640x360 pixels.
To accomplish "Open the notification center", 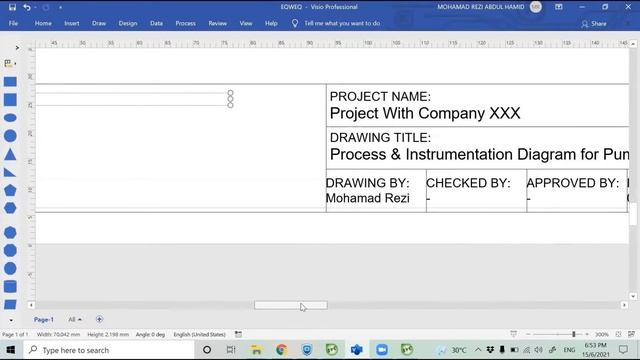I will pos(623,350).
